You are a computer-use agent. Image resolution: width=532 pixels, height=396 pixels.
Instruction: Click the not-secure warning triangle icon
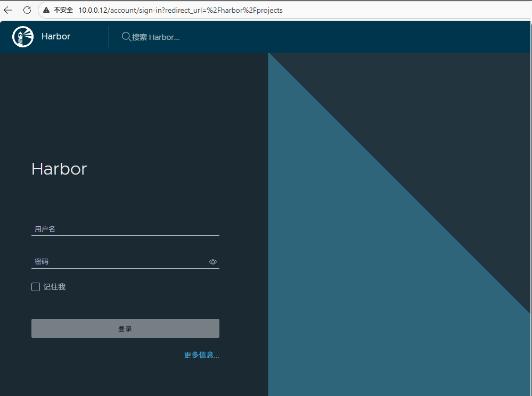[x=46, y=10]
